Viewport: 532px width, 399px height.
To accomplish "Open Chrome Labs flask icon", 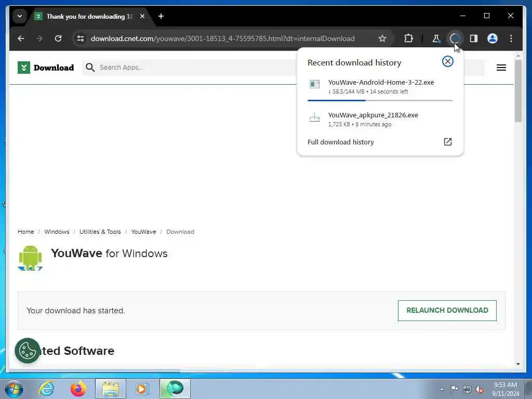I will 436,38.
